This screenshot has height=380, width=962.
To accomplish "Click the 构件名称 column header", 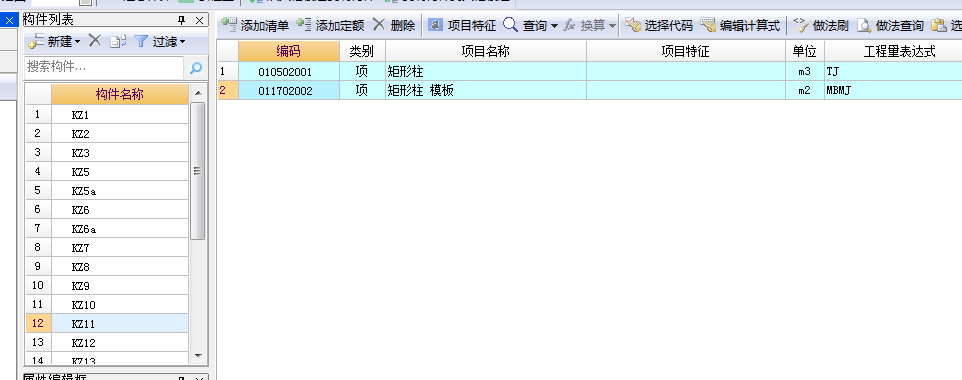I will [120, 94].
